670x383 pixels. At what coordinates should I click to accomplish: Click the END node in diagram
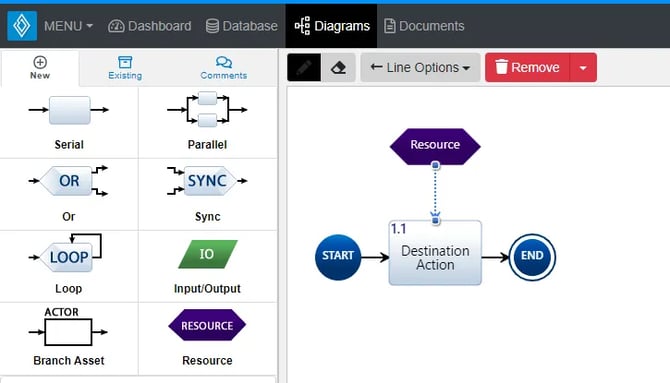(x=532, y=257)
